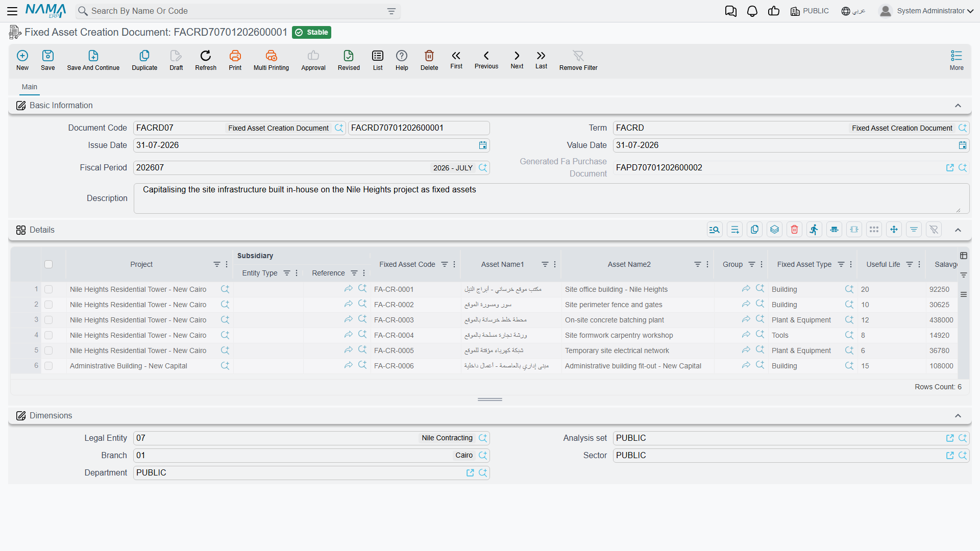Check row 6 checkbox FA-CR-0006

(48, 366)
